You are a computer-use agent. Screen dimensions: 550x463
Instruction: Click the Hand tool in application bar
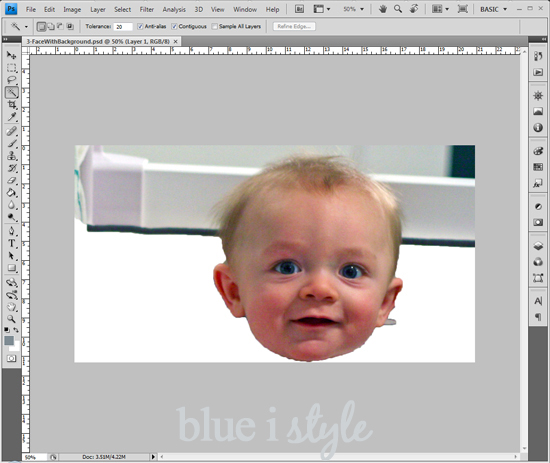[383, 9]
